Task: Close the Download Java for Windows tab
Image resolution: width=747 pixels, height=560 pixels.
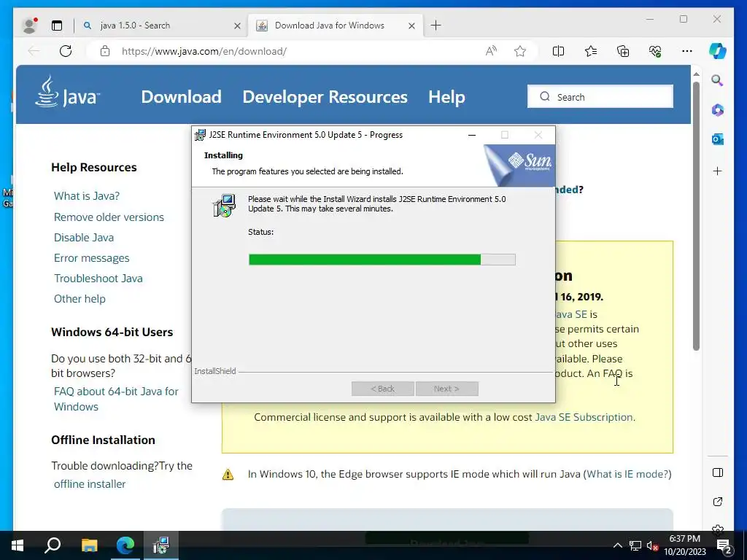Action: pyautogui.click(x=411, y=26)
